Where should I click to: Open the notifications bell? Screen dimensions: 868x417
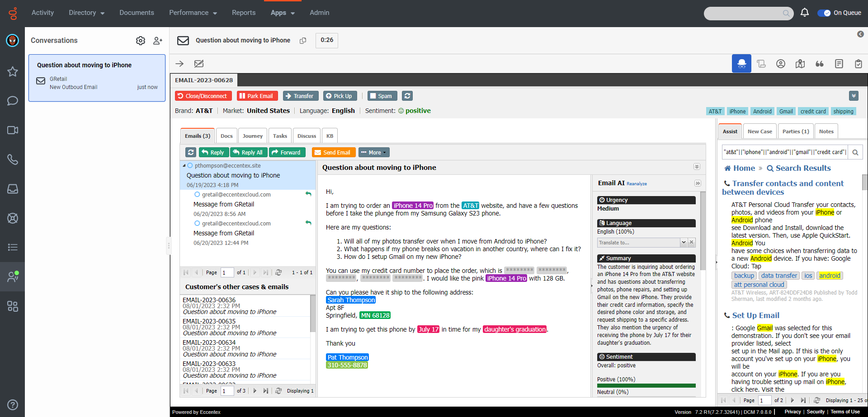tap(804, 13)
